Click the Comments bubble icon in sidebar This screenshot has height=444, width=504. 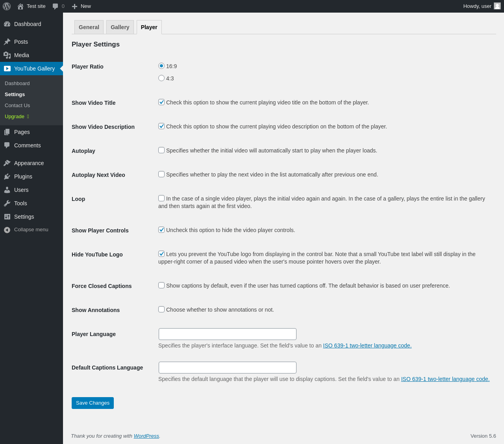[7, 145]
